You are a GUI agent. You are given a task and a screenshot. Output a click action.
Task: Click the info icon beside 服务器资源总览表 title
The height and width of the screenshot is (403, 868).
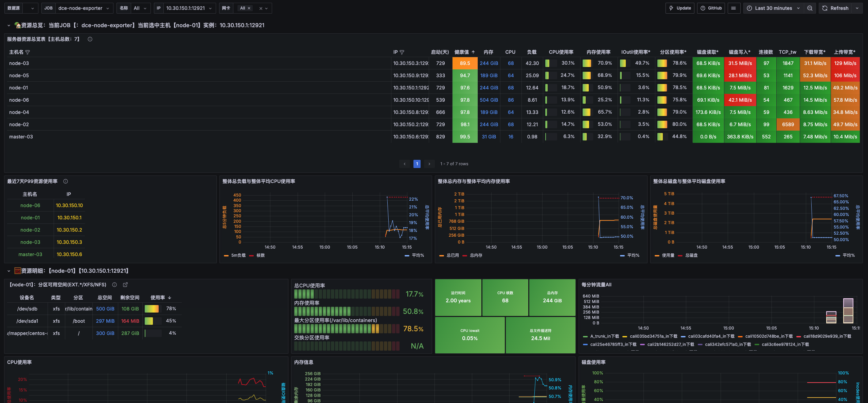pyautogui.click(x=90, y=39)
